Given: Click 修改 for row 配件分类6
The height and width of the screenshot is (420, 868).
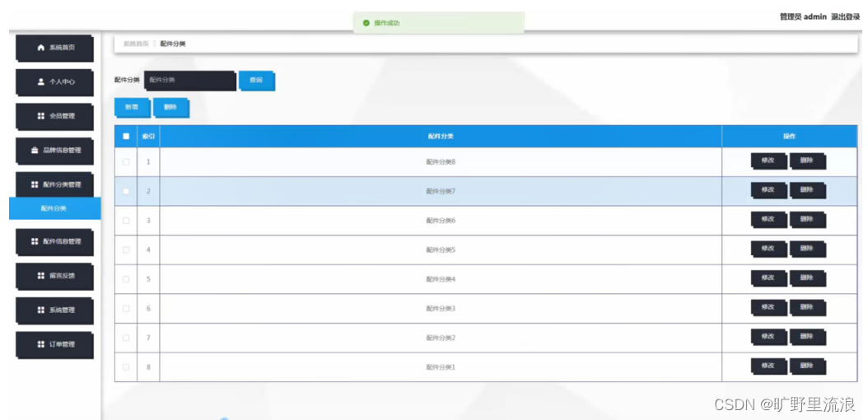Looking at the screenshot, I should (x=768, y=220).
